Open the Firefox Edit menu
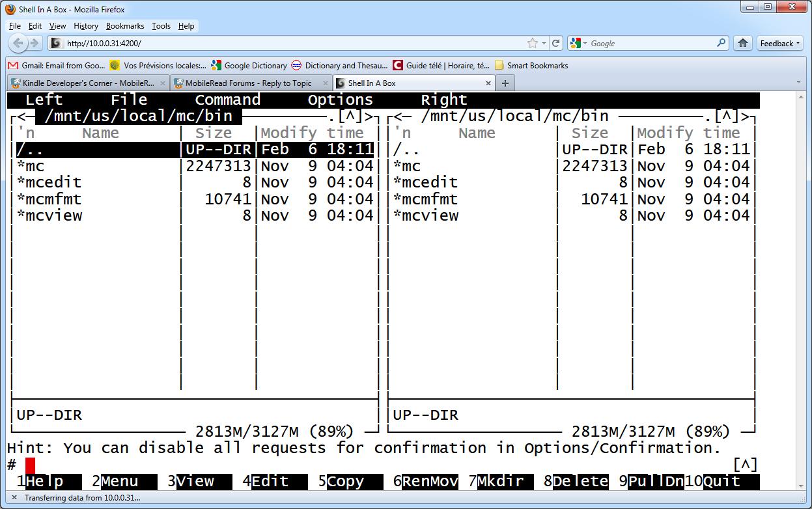The width and height of the screenshot is (812, 509). click(35, 26)
